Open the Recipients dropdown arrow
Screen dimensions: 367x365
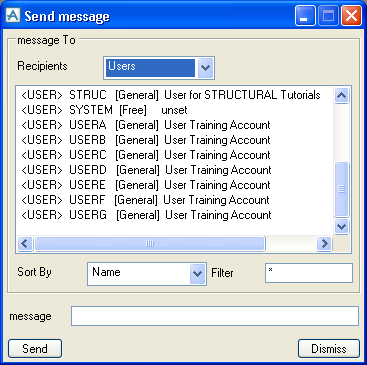(205, 68)
